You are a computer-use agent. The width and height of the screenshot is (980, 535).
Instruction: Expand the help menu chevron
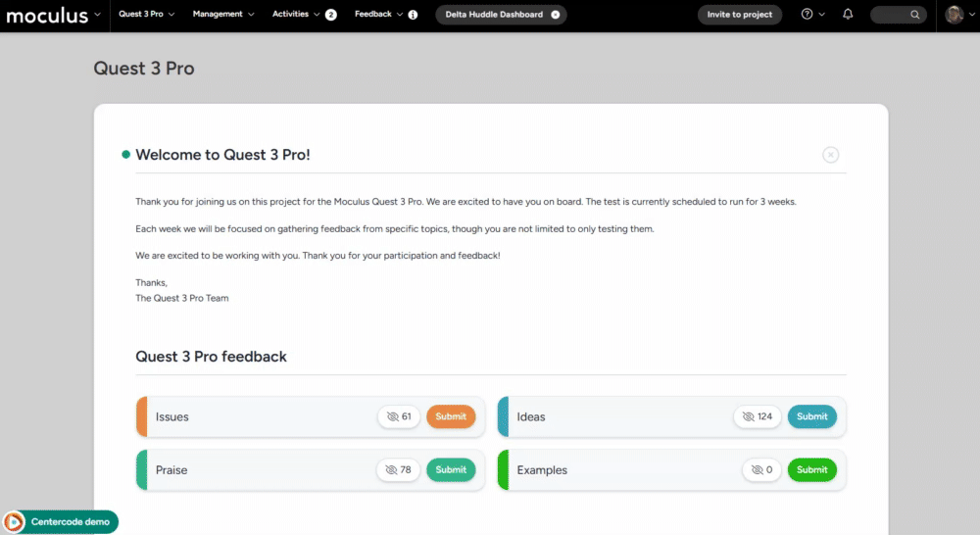(x=821, y=15)
